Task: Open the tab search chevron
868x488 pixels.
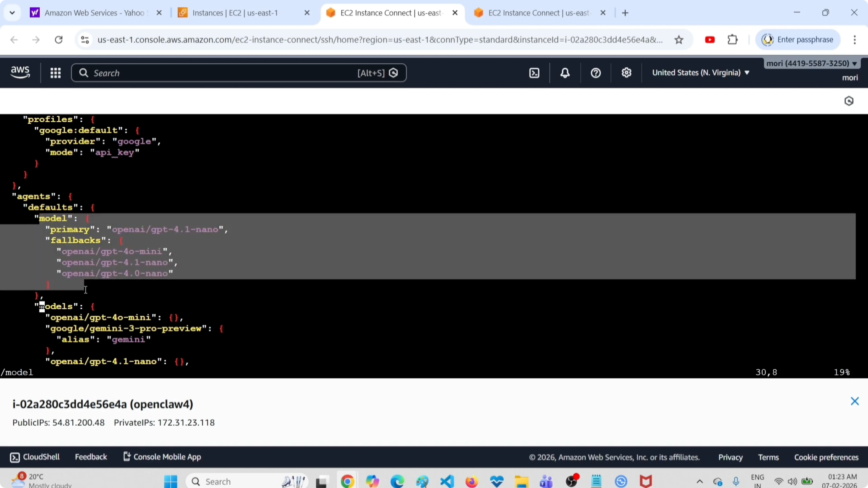Action: point(13,13)
